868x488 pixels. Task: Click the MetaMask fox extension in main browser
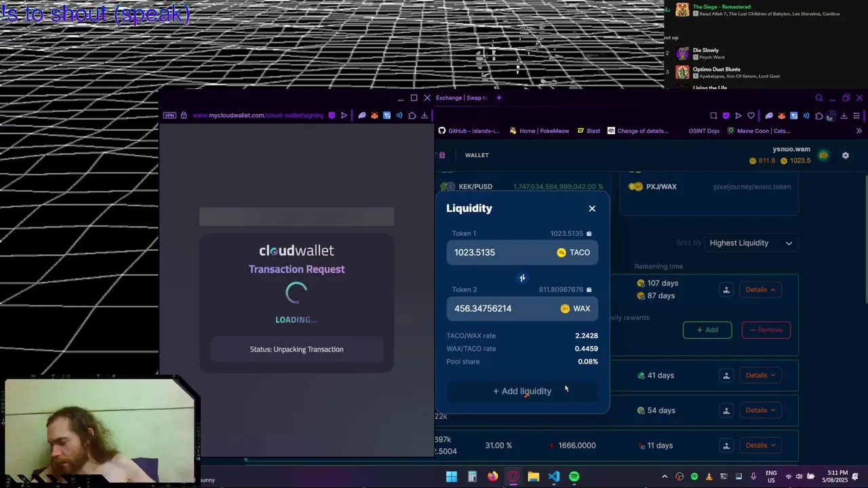781,116
